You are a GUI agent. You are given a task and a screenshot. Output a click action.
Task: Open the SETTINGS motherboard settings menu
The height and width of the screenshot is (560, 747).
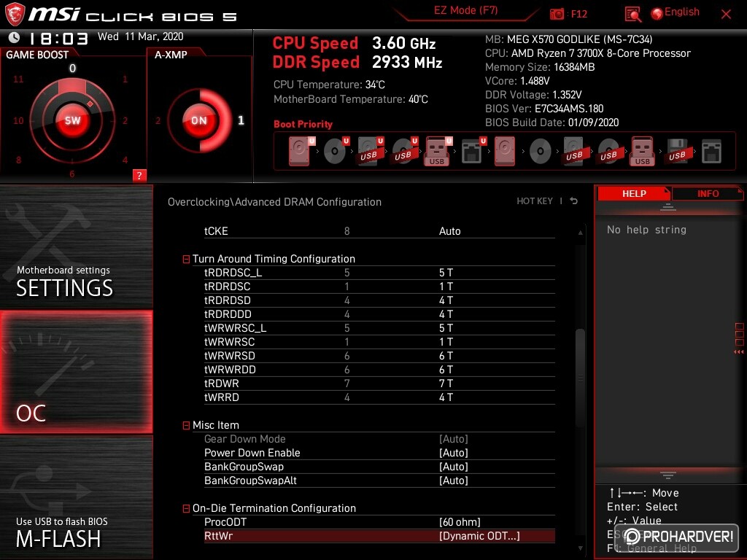click(76, 246)
